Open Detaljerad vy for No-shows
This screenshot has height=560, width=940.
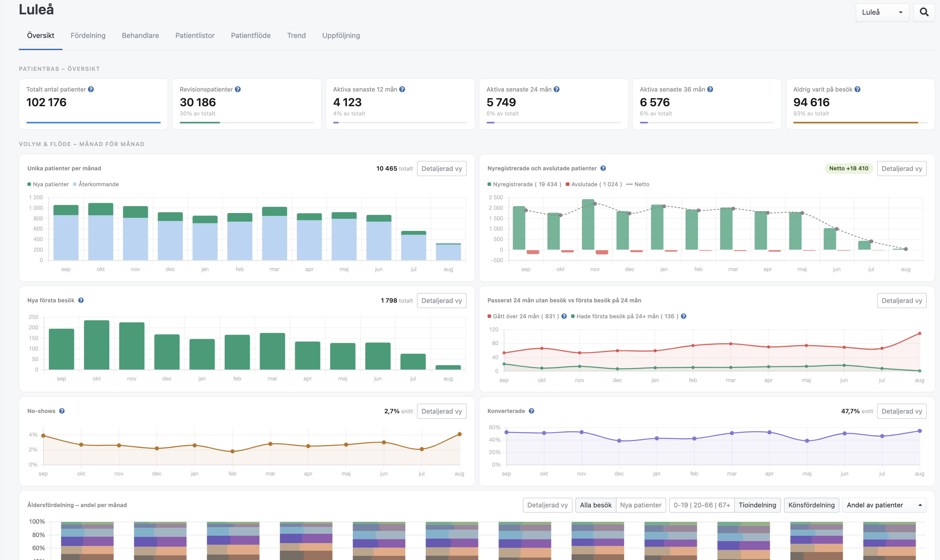442,411
